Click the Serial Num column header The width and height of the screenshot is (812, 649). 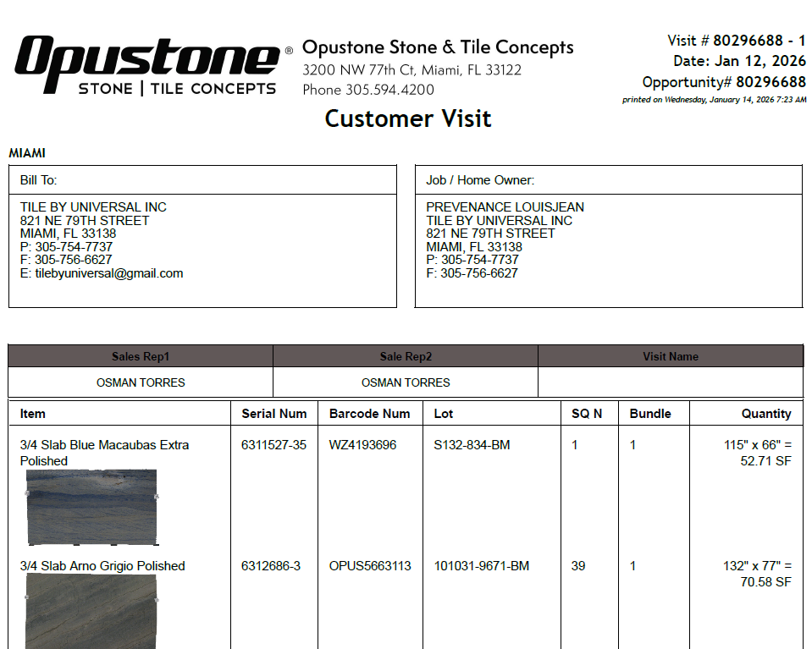[274, 414]
